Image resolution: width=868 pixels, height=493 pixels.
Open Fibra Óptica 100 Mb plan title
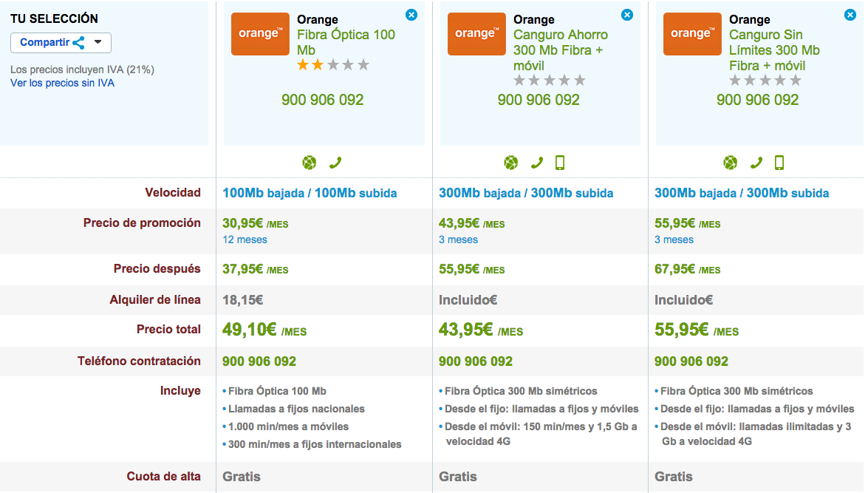(x=346, y=42)
